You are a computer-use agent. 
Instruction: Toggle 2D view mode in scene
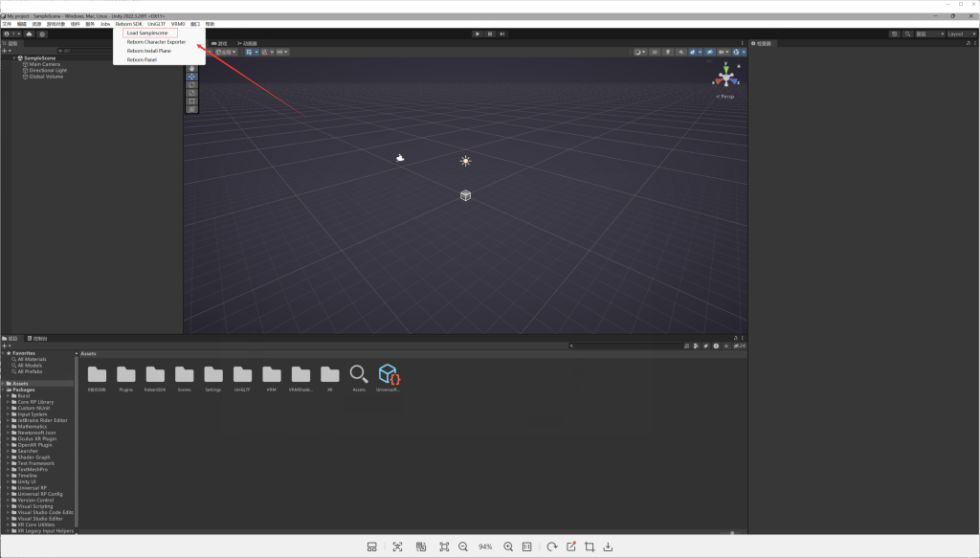[655, 52]
